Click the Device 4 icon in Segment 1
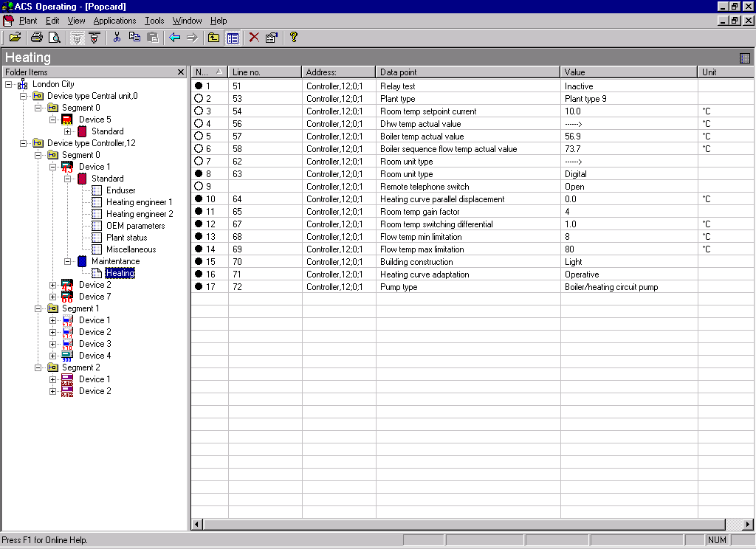This screenshot has height=549, width=756. [67, 356]
